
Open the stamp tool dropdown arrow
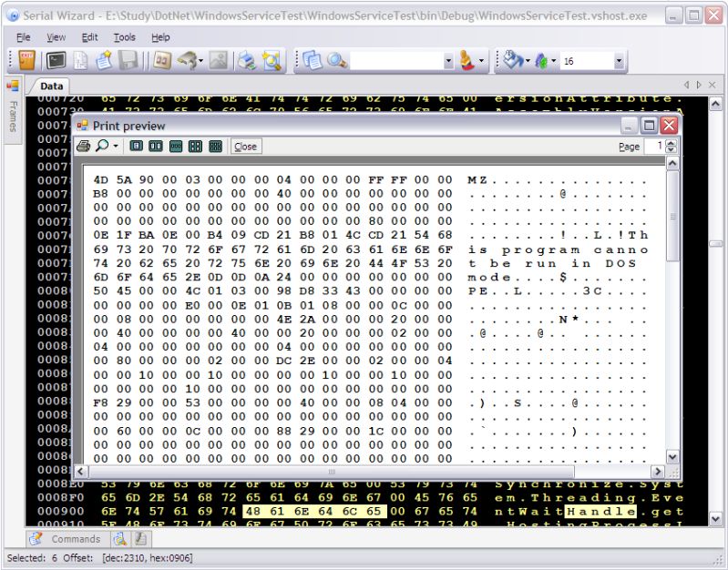(x=481, y=61)
